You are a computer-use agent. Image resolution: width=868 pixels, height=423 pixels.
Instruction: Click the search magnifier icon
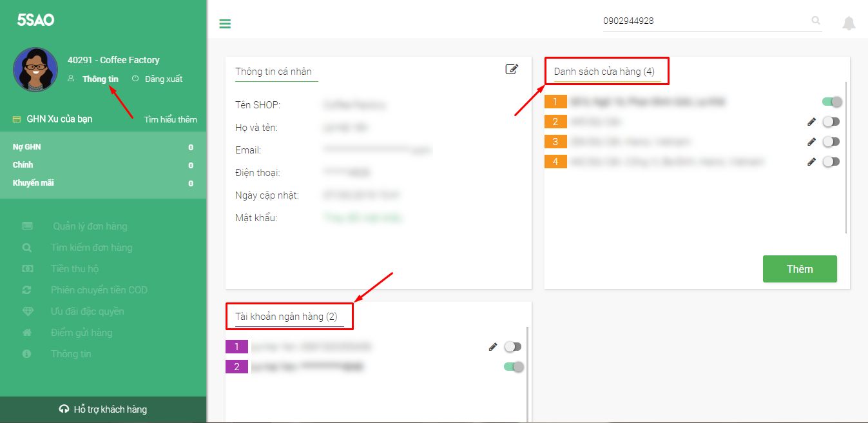click(x=816, y=21)
